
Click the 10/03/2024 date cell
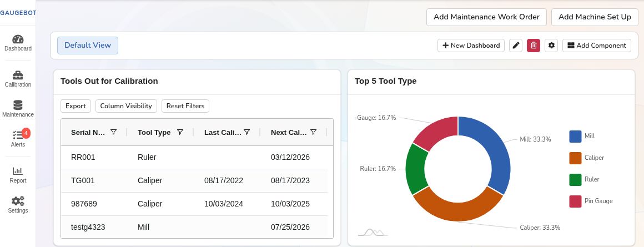[223, 204]
